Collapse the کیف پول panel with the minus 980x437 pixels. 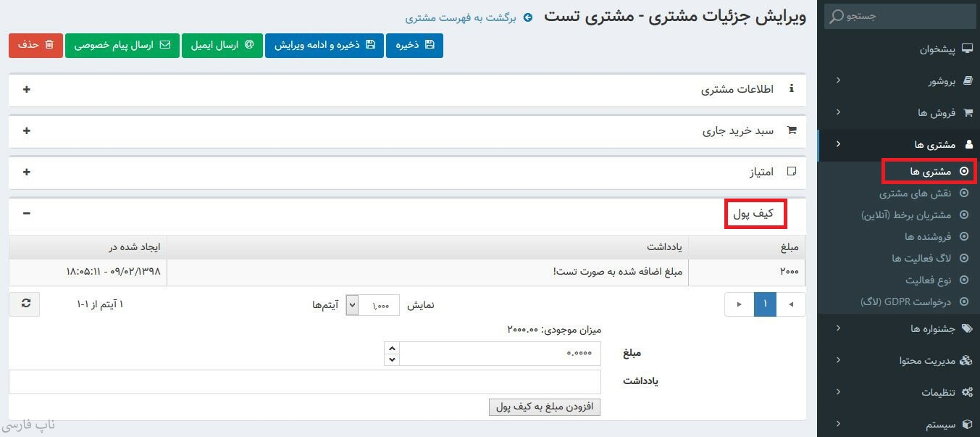pos(27,213)
